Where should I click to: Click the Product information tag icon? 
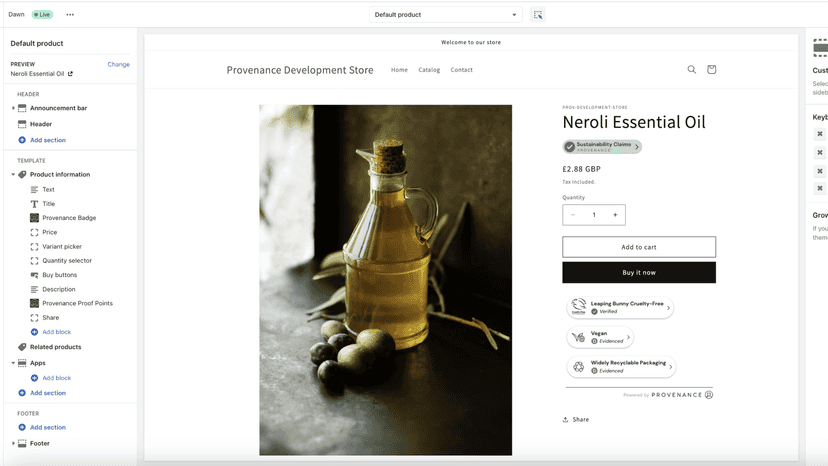22,174
